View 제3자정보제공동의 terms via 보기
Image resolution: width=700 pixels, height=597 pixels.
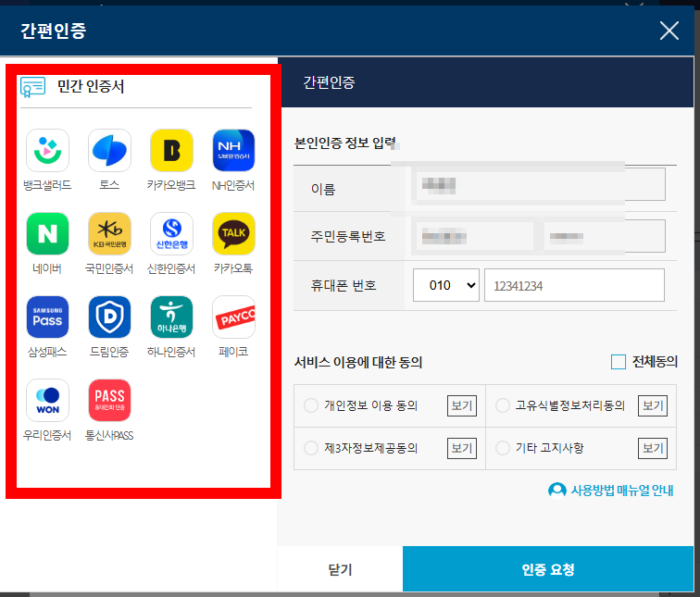coord(462,448)
